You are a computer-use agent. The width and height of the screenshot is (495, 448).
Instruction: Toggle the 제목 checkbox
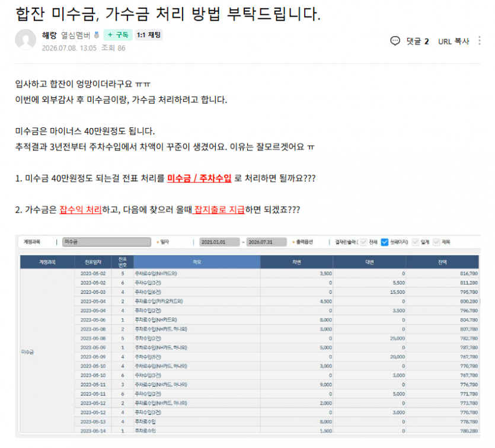click(x=436, y=242)
